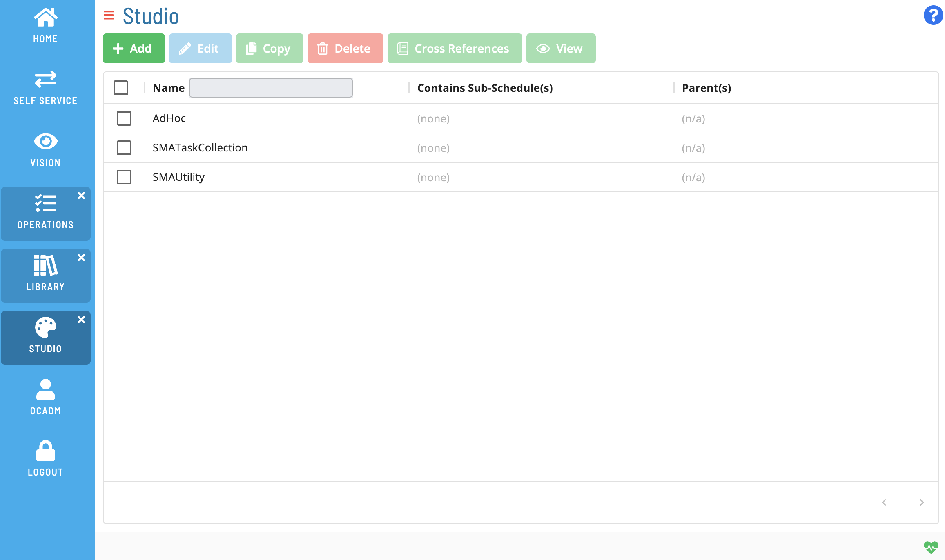This screenshot has width=945, height=560.
Task: Open OCADM user settings
Action: tap(45, 396)
